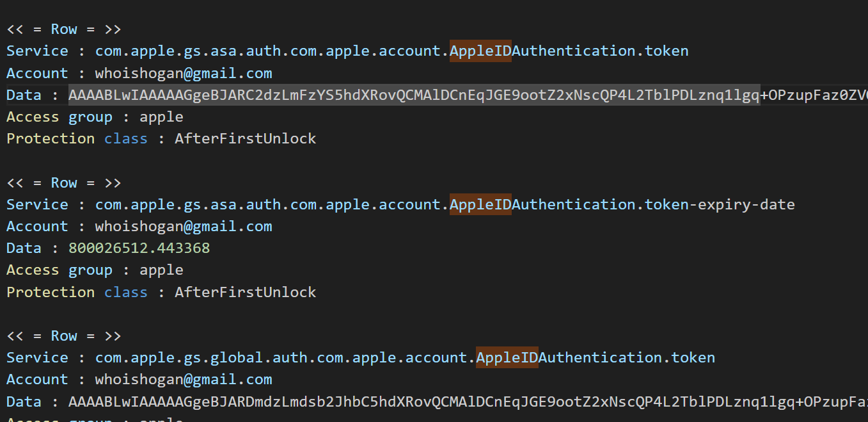
Task: Click the 'Data' label before 800026512.443368
Action: click(24, 248)
